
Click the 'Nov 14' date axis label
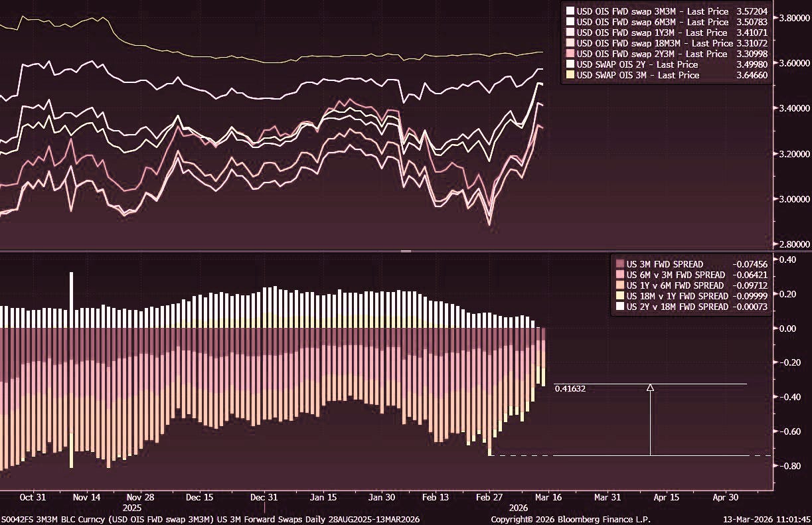pos(87,496)
